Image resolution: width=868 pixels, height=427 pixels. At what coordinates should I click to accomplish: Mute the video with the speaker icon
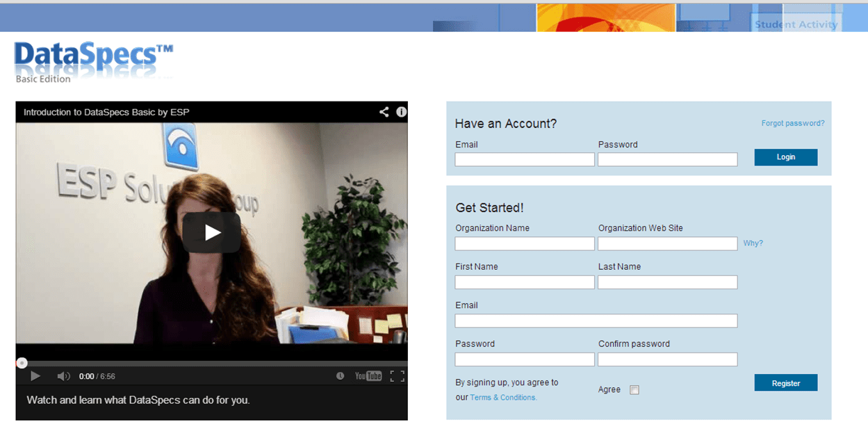[63, 376]
